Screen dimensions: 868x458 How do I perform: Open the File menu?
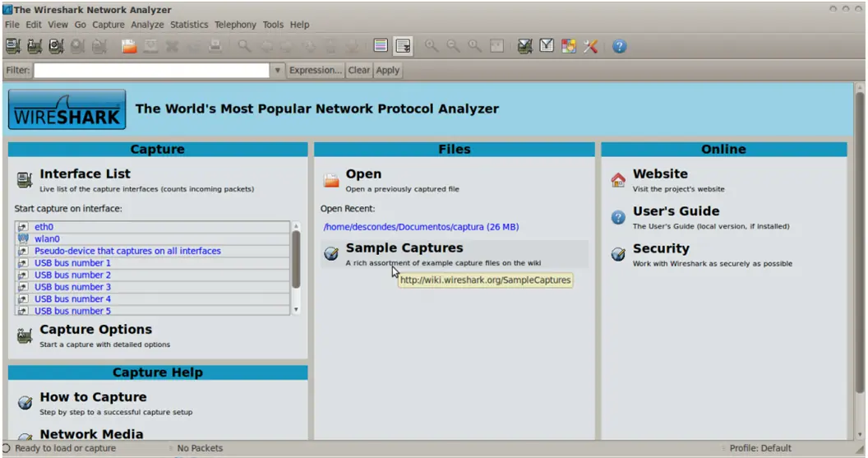click(12, 25)
